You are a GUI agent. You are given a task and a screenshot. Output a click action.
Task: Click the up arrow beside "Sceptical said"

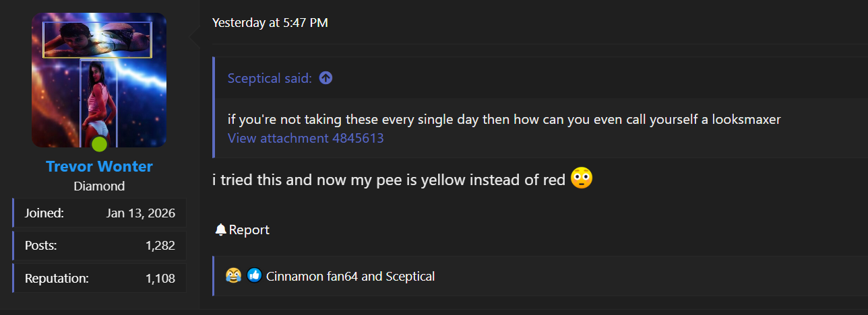click(x=325, y=78)
